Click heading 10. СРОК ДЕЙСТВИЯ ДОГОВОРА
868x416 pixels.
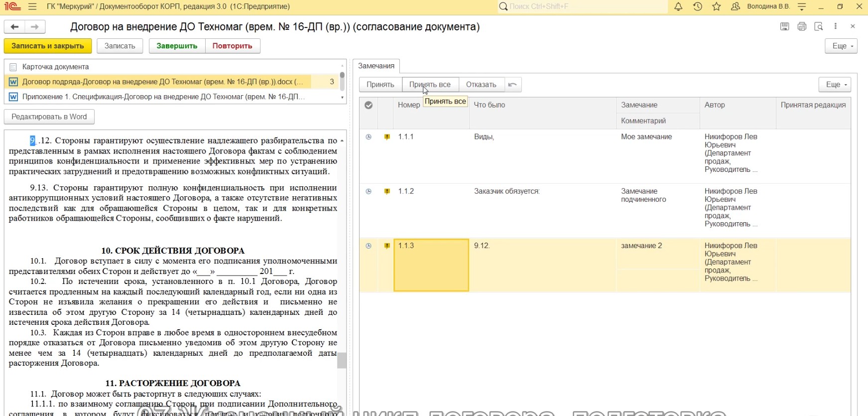(173, 251)
